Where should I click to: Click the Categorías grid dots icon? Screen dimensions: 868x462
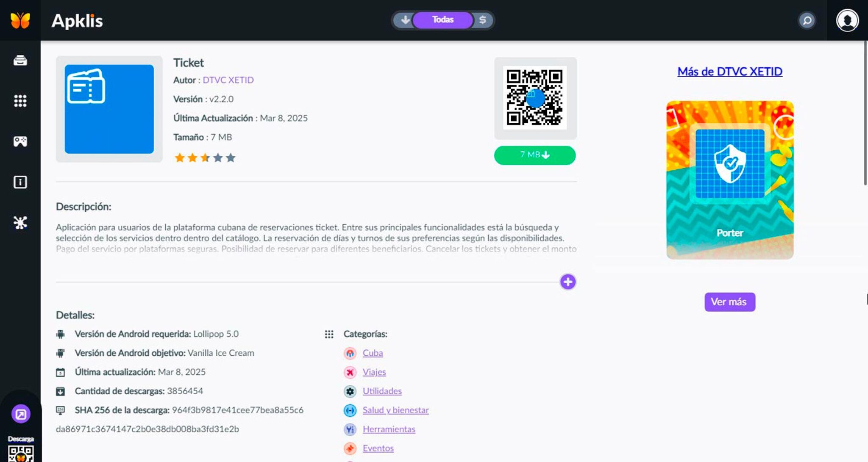tap(329, 334)
